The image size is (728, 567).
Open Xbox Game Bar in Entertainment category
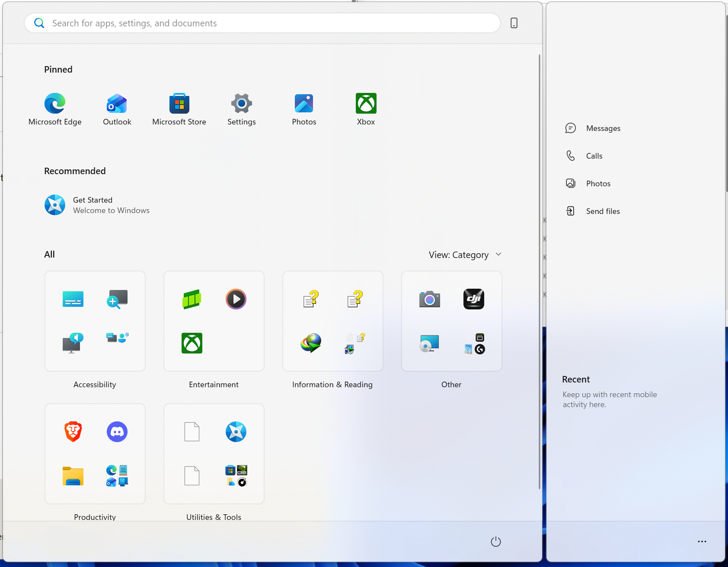tap(192, 299)
